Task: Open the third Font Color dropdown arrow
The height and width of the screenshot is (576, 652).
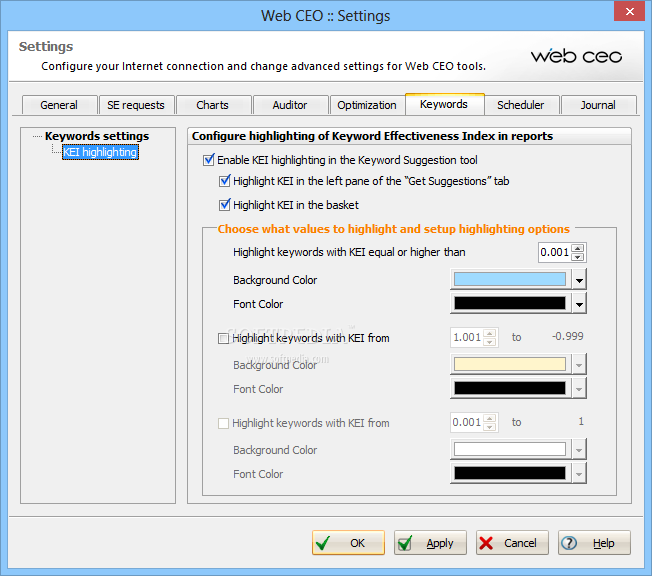Action: click(579, 473)
